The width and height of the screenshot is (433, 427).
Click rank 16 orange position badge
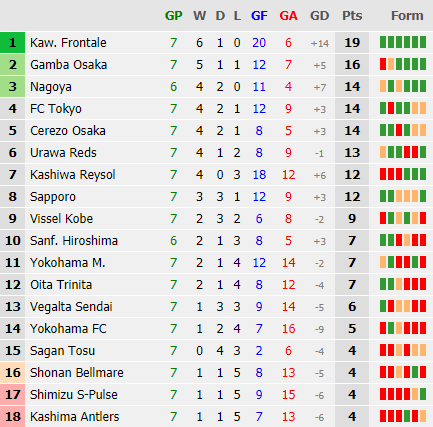coord(12,373)
